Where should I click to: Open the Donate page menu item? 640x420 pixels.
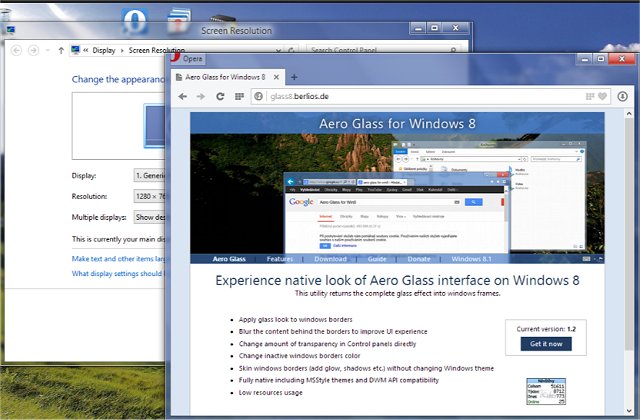419,259
